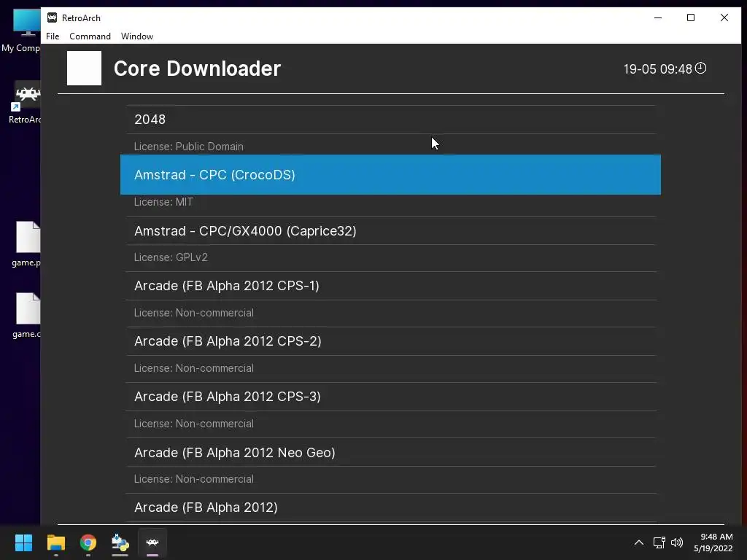The width and height of the screenshot is (747, 560).
Task: Open the taskbar clock and date
Action: [x=713, y=542]
